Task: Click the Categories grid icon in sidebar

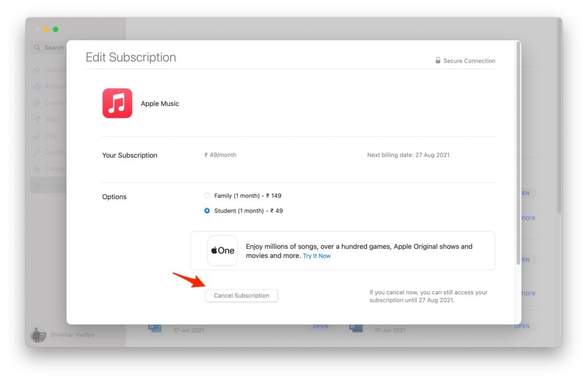Action: pos(37,168)
